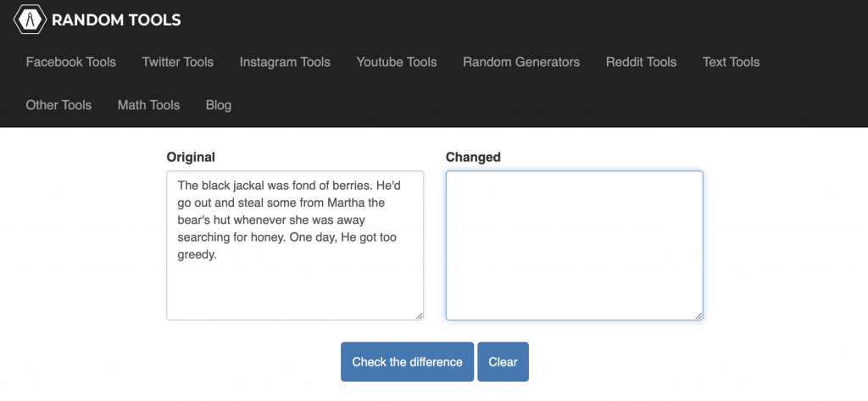Click inside the empty Changed text area
The image size is (868, 401).
pyautogui.click(x=575, y=245)
